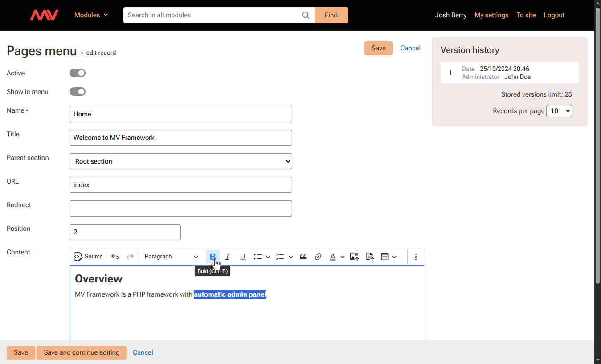The image size is (601, 364).
Task: Open the Modules menu
Action: tap(91, 15)
